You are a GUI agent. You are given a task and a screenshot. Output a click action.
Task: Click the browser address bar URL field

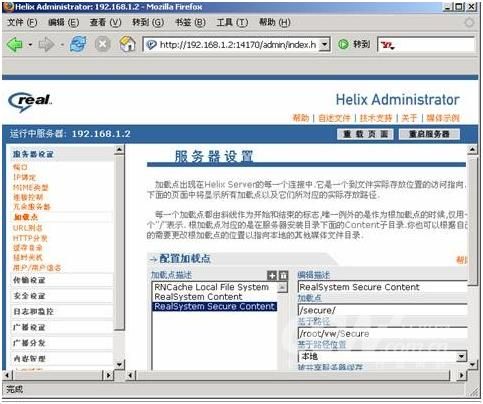point(237,44)
